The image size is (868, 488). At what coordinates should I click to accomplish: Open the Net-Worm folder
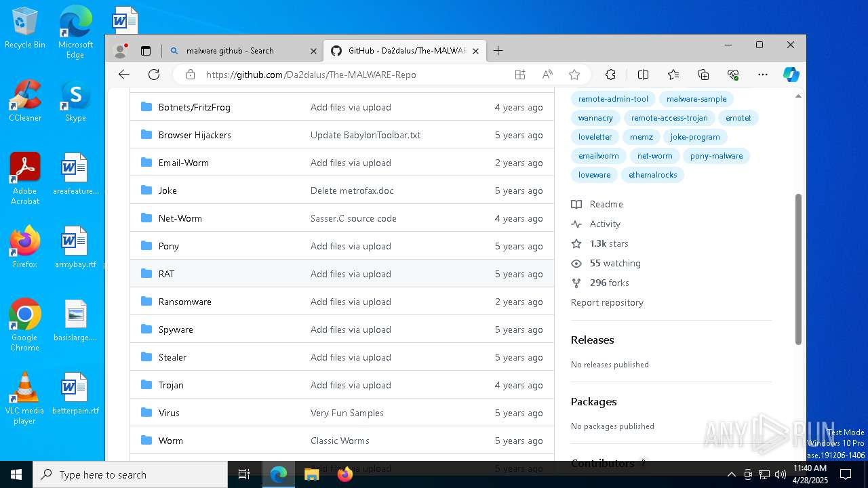pos(180,218)
